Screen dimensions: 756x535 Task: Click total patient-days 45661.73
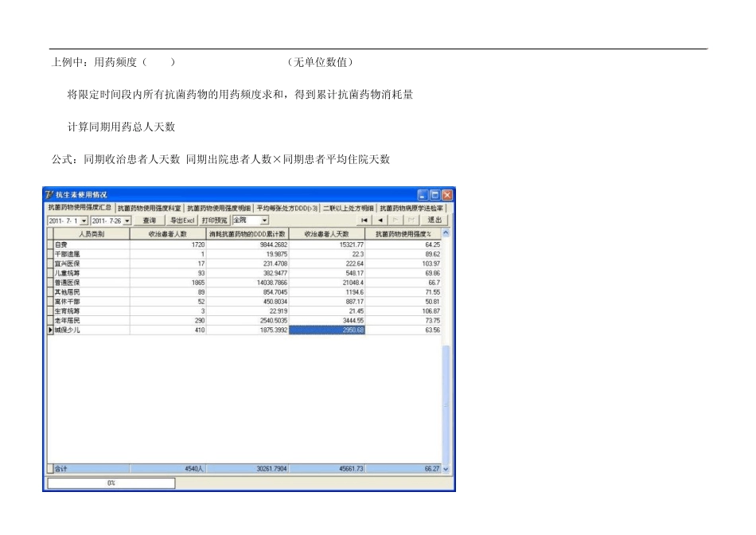[351, 468]
